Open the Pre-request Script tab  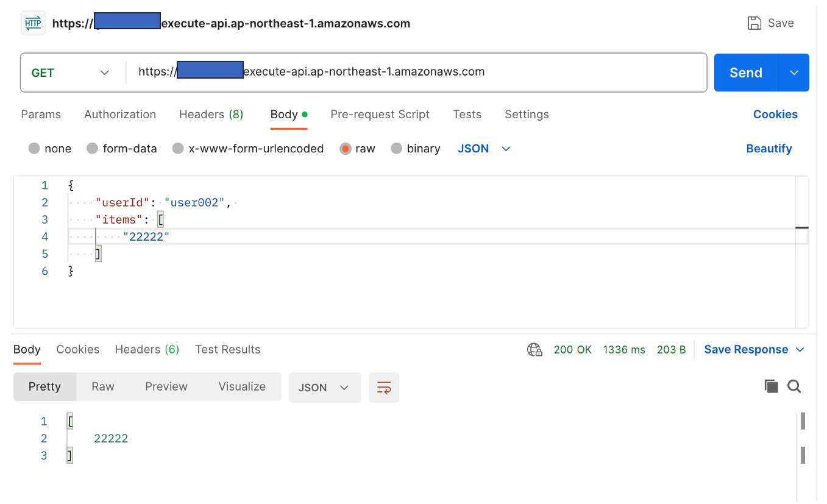tap(380, 115)
